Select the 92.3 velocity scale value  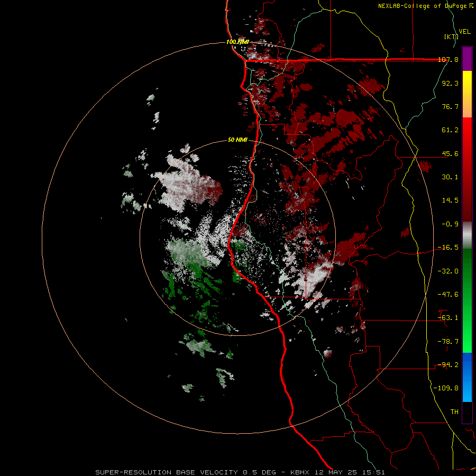(x=450, y=83)
